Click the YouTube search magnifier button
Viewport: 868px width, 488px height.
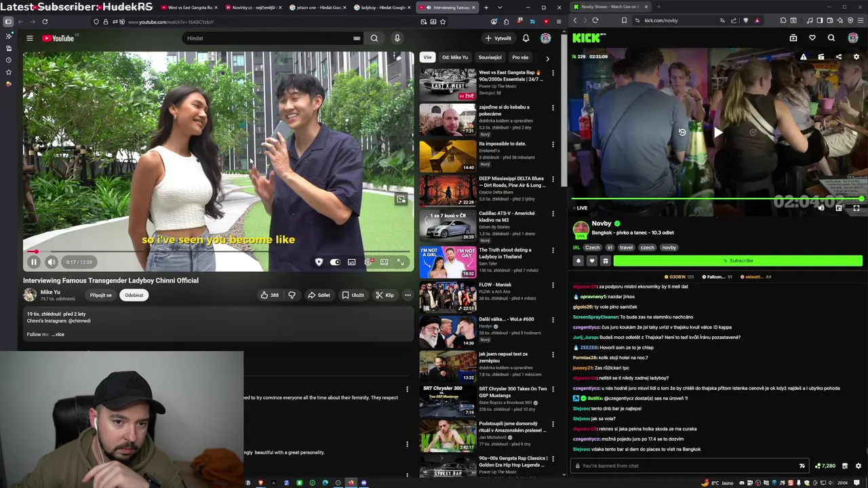(x=374, y=38)
